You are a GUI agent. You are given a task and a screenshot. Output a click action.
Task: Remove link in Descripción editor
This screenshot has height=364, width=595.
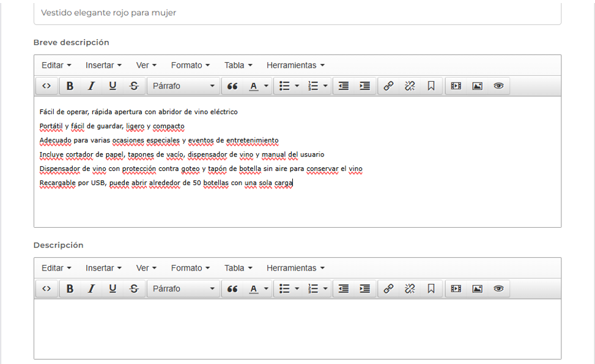410,289
